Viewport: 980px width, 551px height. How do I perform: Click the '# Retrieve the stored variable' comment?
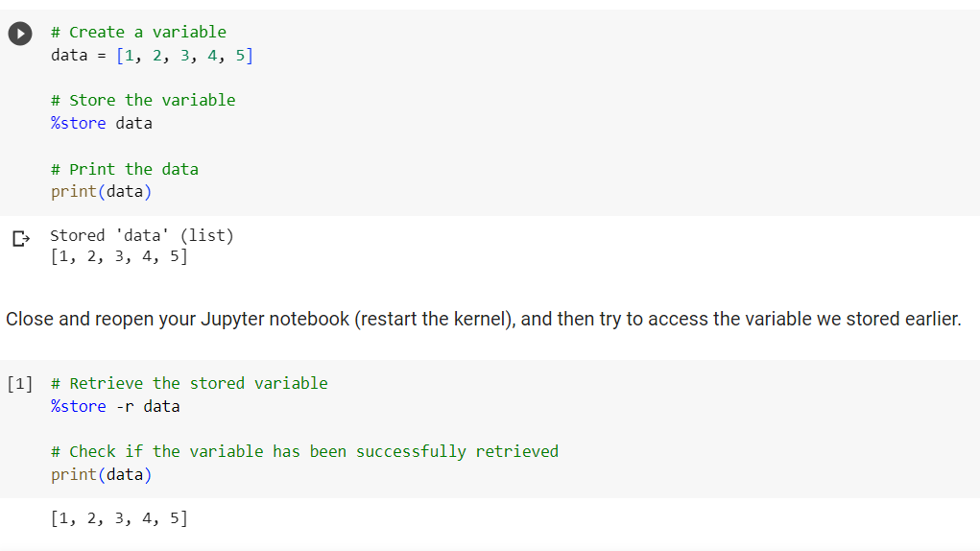[x=188, y=383]
